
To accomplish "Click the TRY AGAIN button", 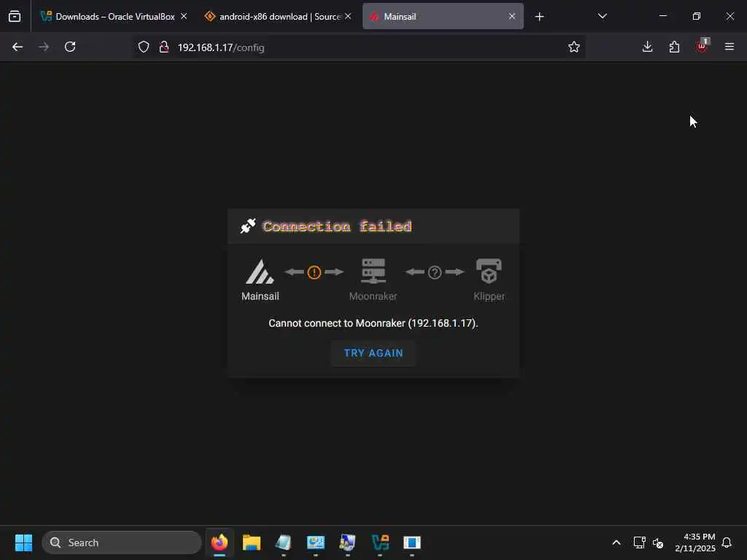I will [373, 353].
